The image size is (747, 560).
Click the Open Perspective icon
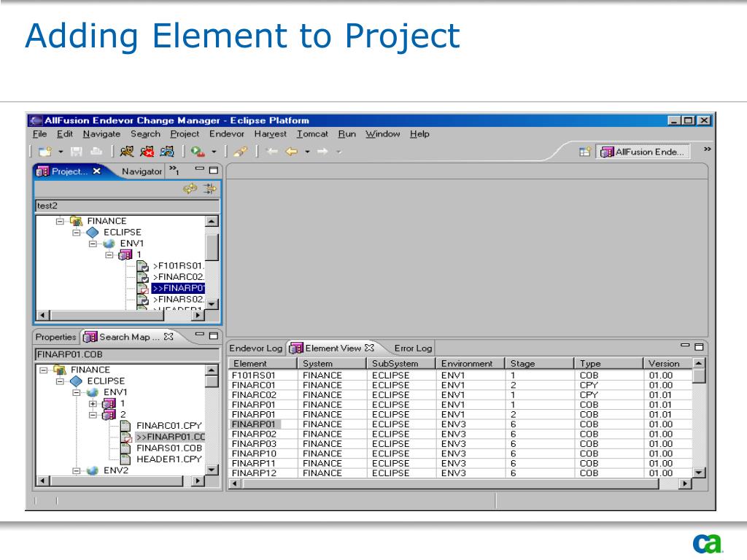click(585, 152)
